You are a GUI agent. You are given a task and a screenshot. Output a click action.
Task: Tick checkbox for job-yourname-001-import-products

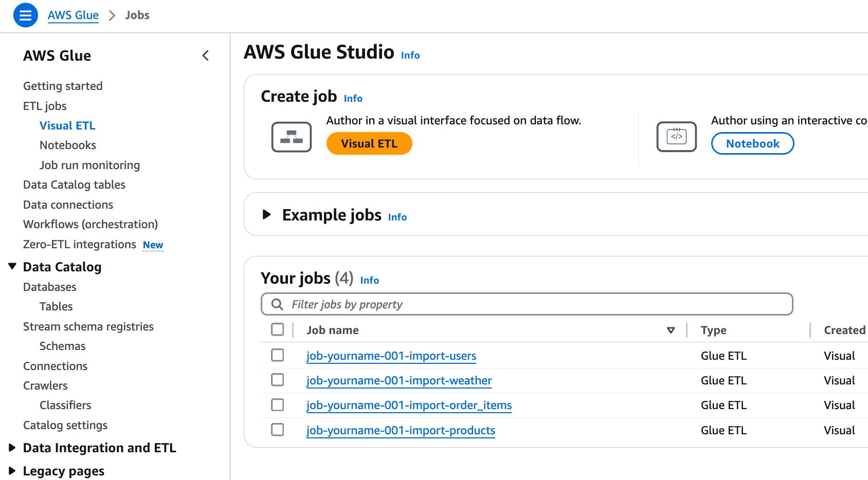(278, 430)
